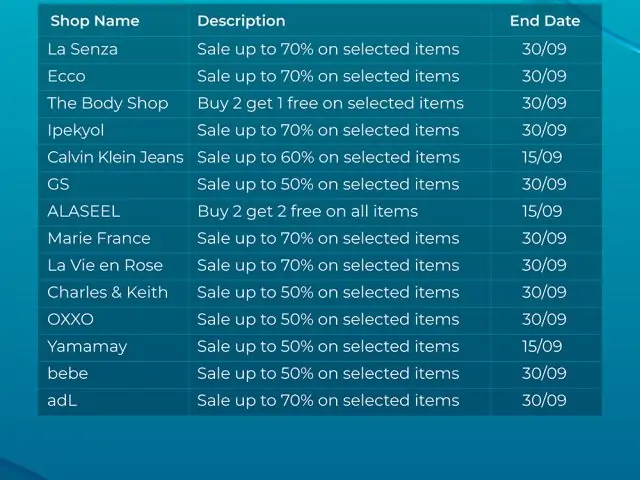Click the Shop Name column header
Image resolution: width=640 pixels, height=480 pixels.
point(95,21)
